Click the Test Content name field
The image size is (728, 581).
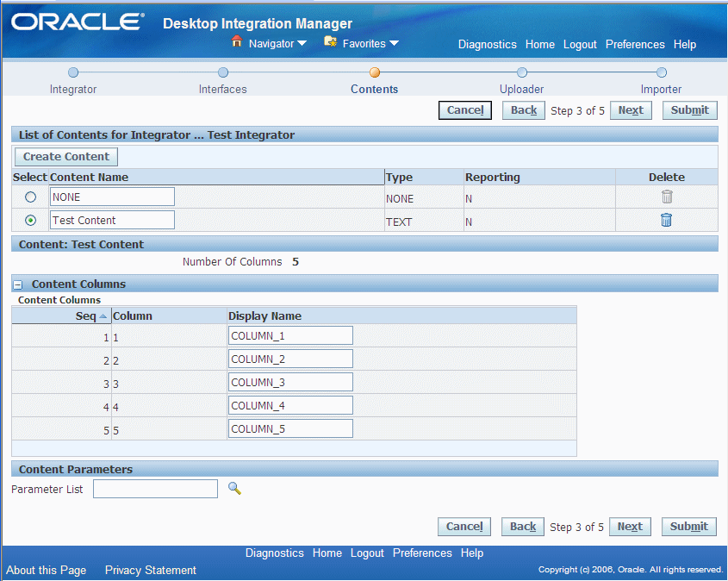pyautogui.click(x=112, y=220)
